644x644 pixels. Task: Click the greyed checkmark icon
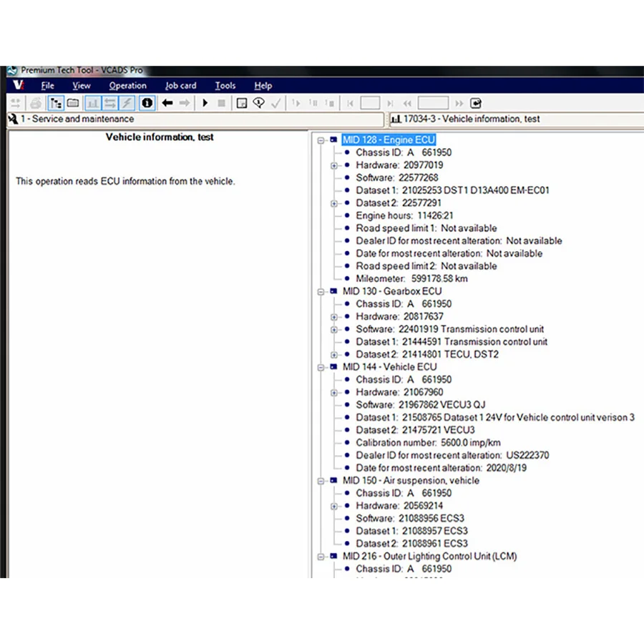point(276,102)
